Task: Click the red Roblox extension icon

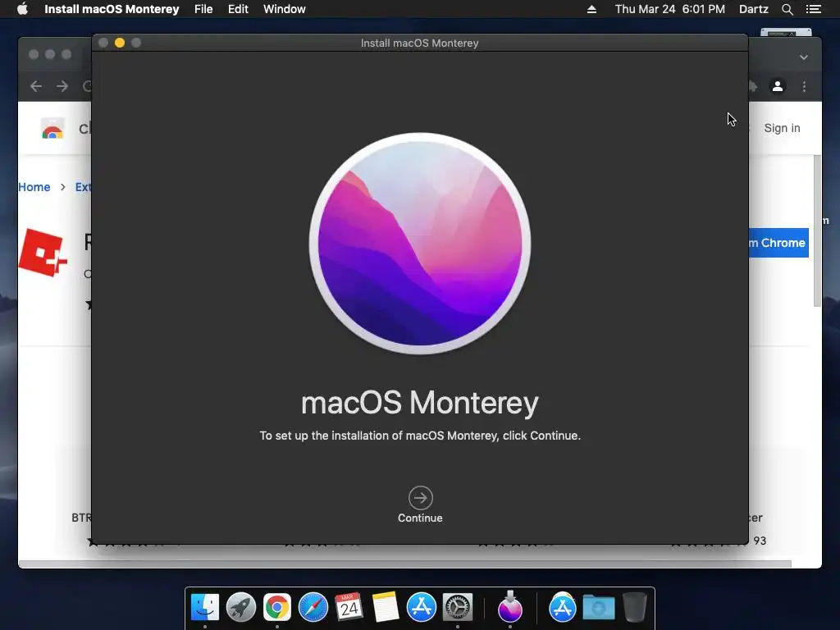Action: click(x=43, y=253)
